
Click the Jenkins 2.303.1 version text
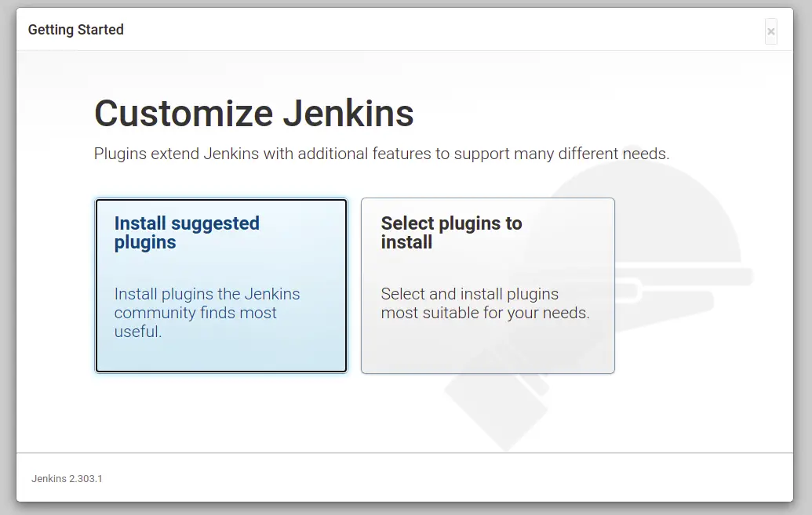tap(67, 479)
